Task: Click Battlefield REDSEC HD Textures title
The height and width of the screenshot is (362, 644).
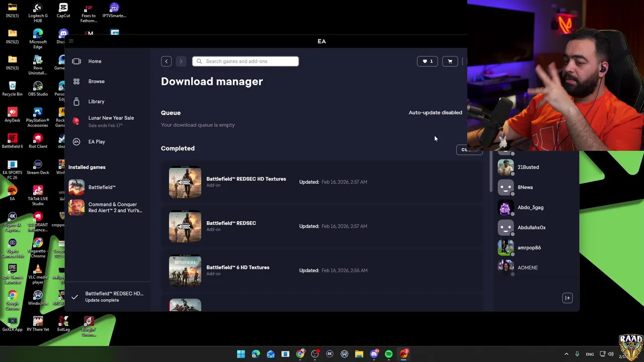Action: (x=246, y=179)
